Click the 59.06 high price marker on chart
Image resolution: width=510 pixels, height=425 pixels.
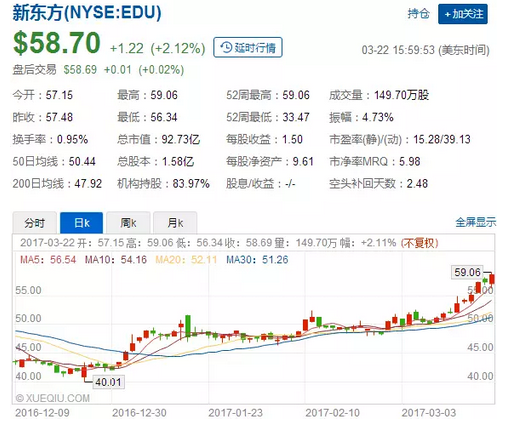tap(468, 272)
